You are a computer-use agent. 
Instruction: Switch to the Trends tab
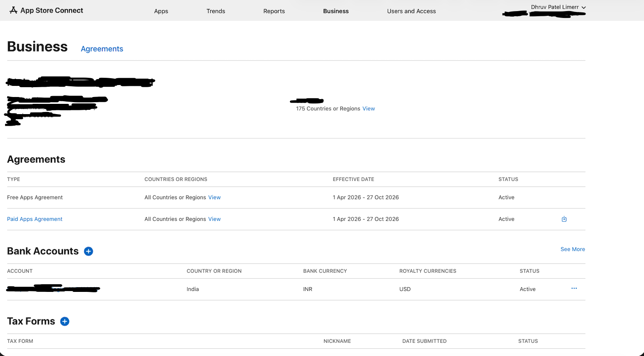[x=216, y=11]
